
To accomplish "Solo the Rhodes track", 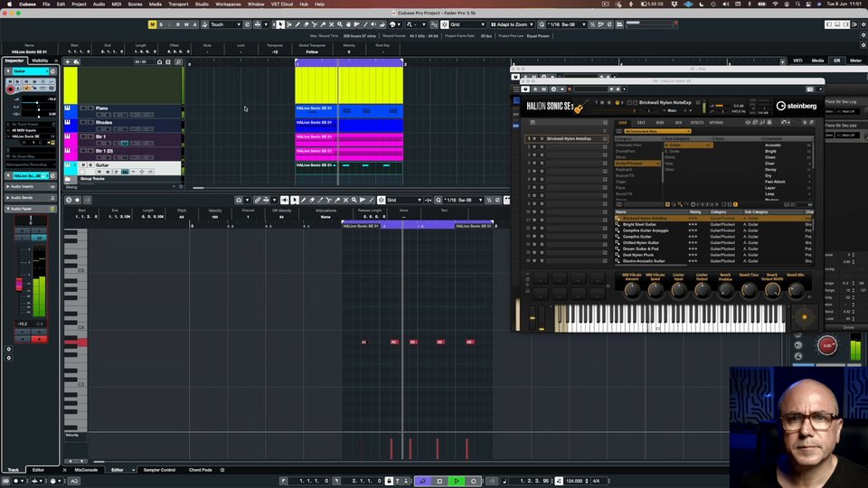I will pos(90,122).
